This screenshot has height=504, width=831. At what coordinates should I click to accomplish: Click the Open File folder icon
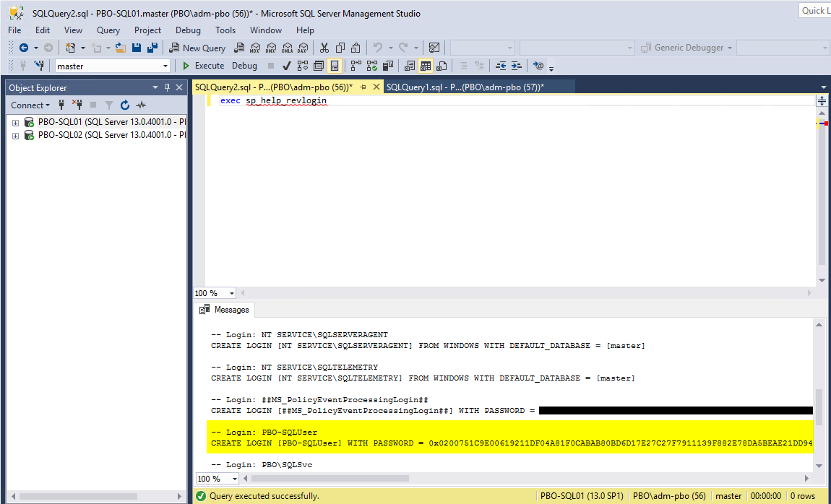(120, 48)
